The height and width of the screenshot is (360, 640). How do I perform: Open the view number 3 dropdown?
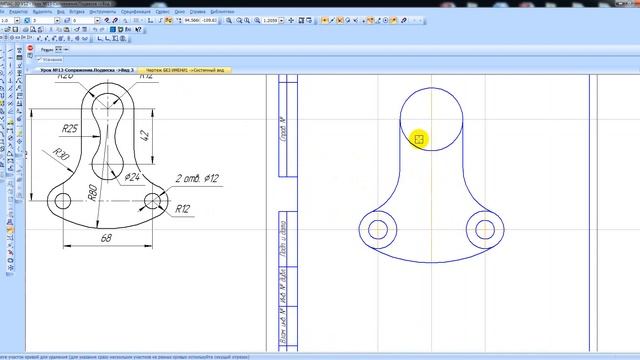click(57, 20)
